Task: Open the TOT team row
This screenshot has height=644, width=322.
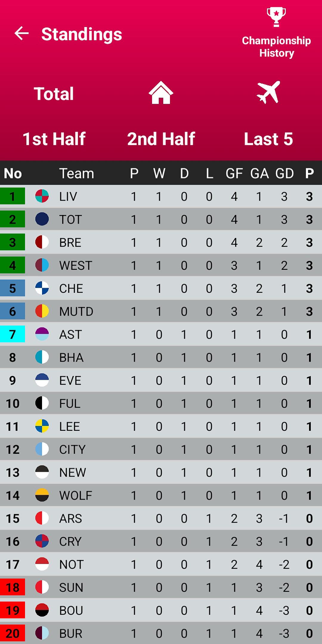Action: tap(161, 219)
